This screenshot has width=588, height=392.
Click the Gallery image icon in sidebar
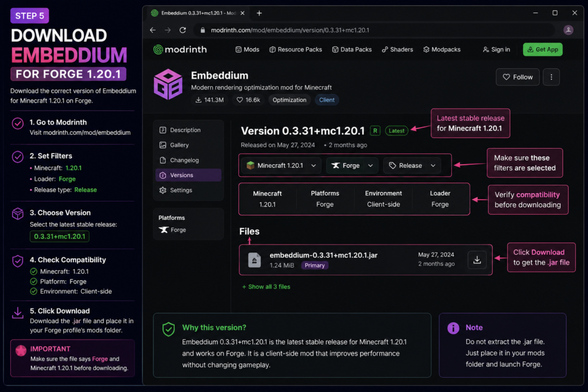pos(163,145)
